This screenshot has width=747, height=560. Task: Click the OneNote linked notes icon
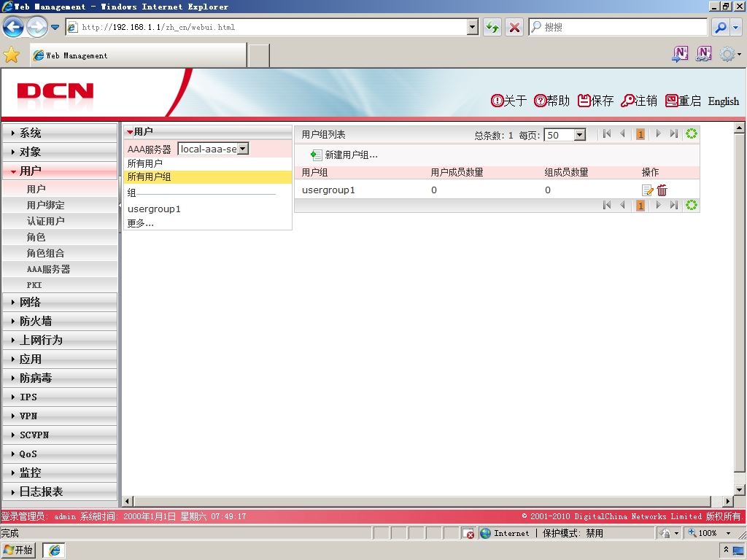704,54
